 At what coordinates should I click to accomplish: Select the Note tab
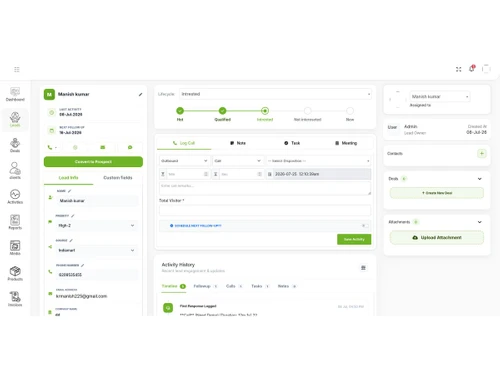click(238, 143)
